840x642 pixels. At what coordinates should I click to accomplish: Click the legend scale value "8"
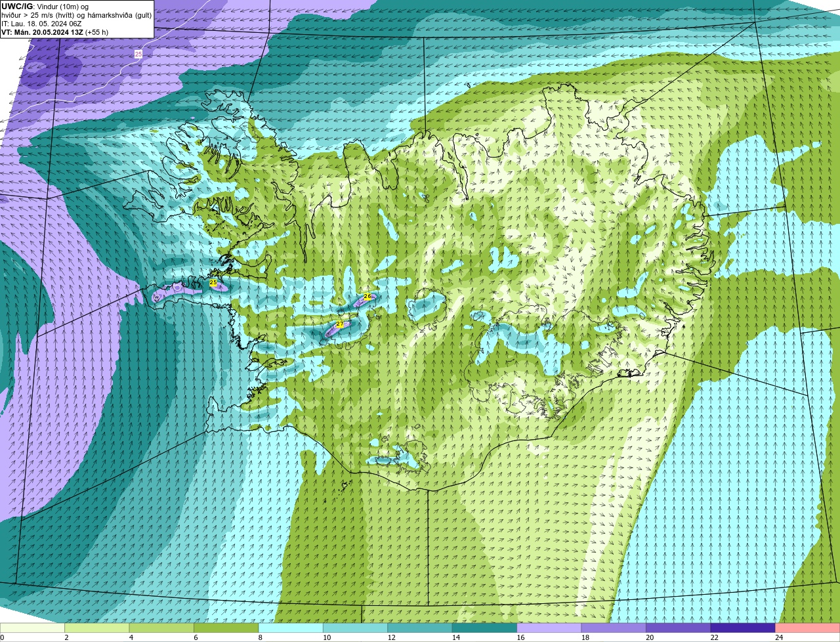pos(261,637)
